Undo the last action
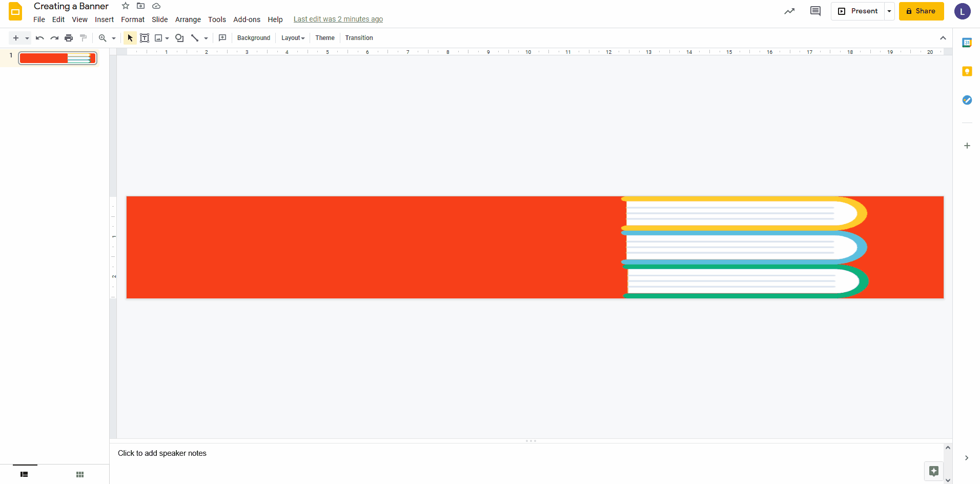The width and height of the screenshot is (980, 484). pyautogui.click(x=39, y=37)
